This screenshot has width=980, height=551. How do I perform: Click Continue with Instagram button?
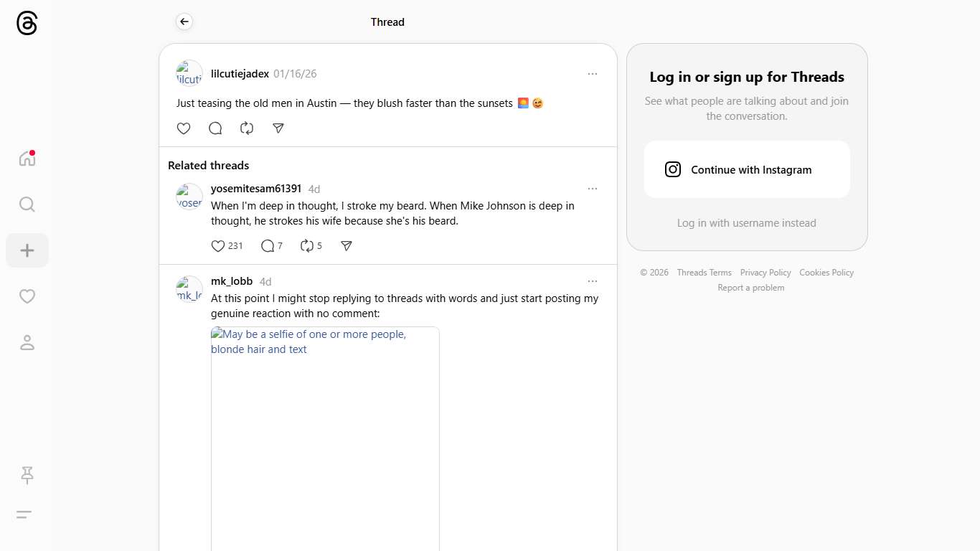[746, 169]
